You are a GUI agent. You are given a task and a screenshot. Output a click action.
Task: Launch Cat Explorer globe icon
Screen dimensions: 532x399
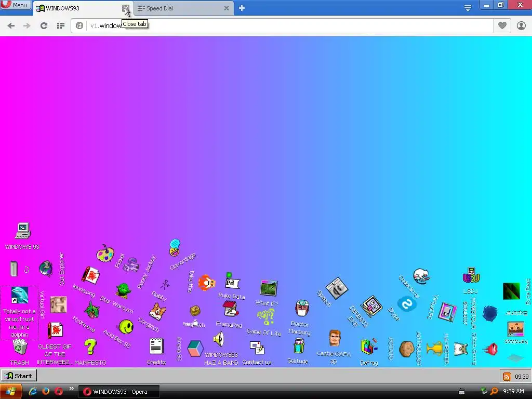coord(46,269)
